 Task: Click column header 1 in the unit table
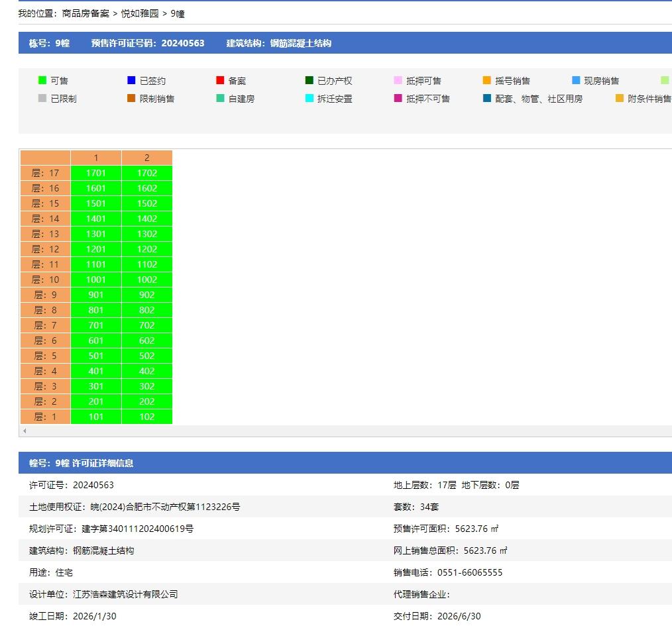click(x=96, y=158)
